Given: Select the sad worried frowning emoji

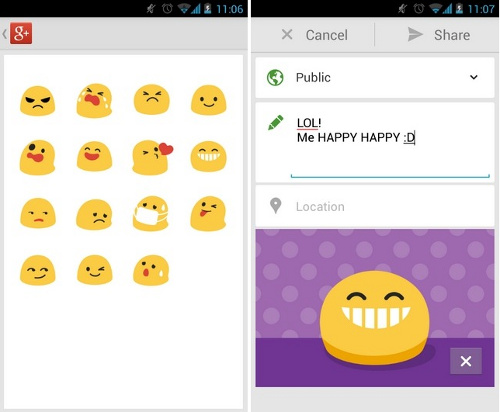Looking at the screenshot, I should point(94,215).
